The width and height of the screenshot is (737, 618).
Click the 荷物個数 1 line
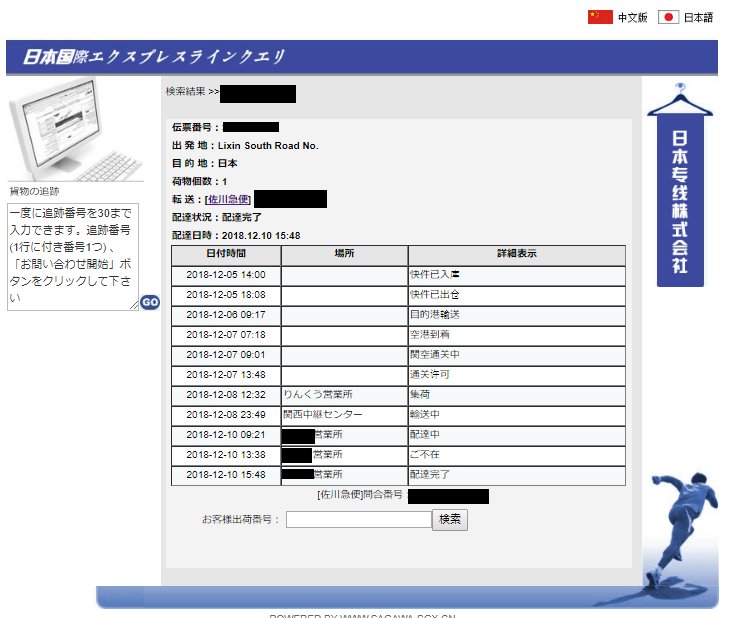(x=200, y=181)
